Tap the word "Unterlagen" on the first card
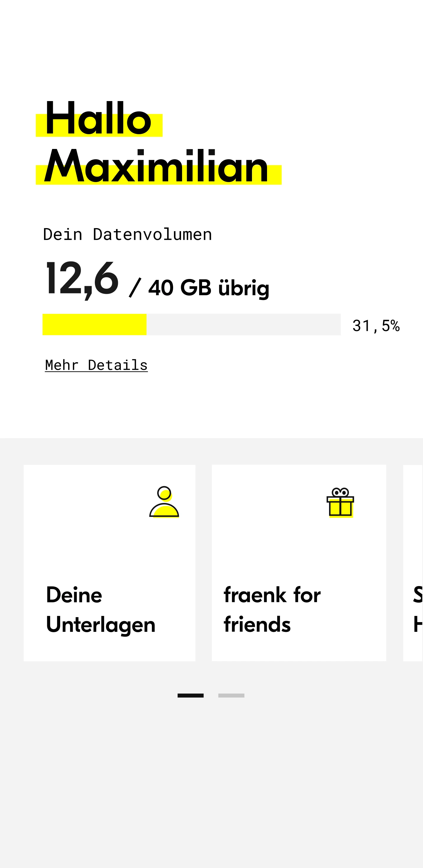The image size is (423, 868). 101,624
